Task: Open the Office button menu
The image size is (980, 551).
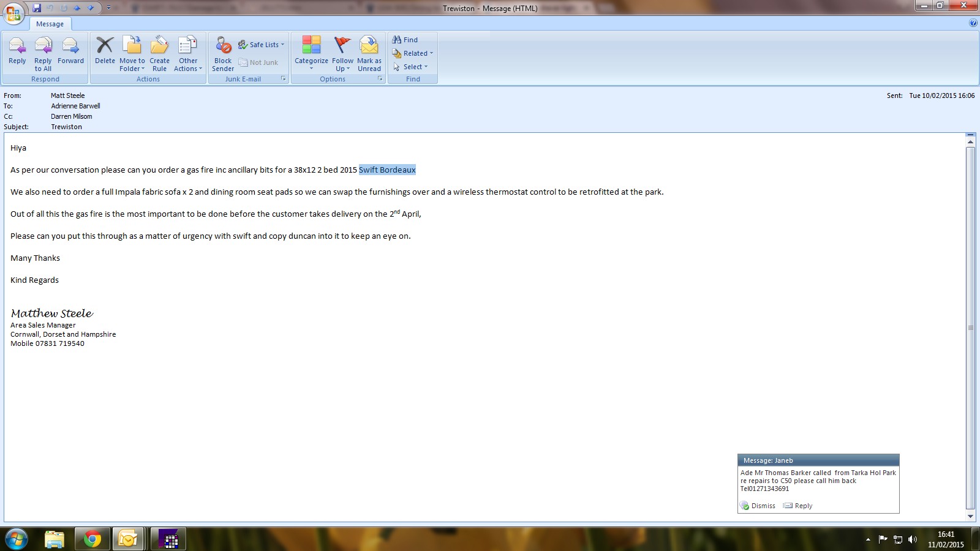Action: click(x=13, y=12)
